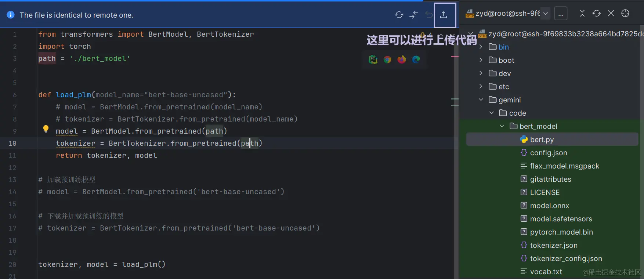Screen dimensions: 644x279
Task: Click the vocab.txt text file icon
Action: tap(524, 271)
